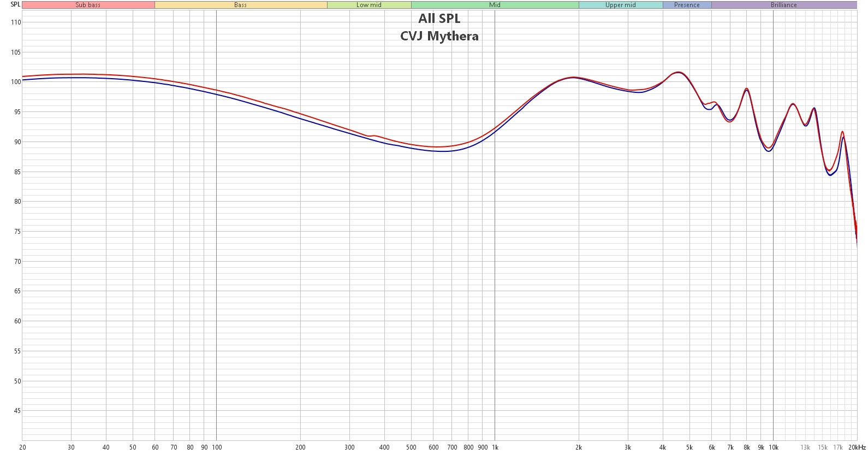The height and width of the screenshot is (454, 868).
Task: Click the All SPL graph title
Action: click(x=439, y=19)
